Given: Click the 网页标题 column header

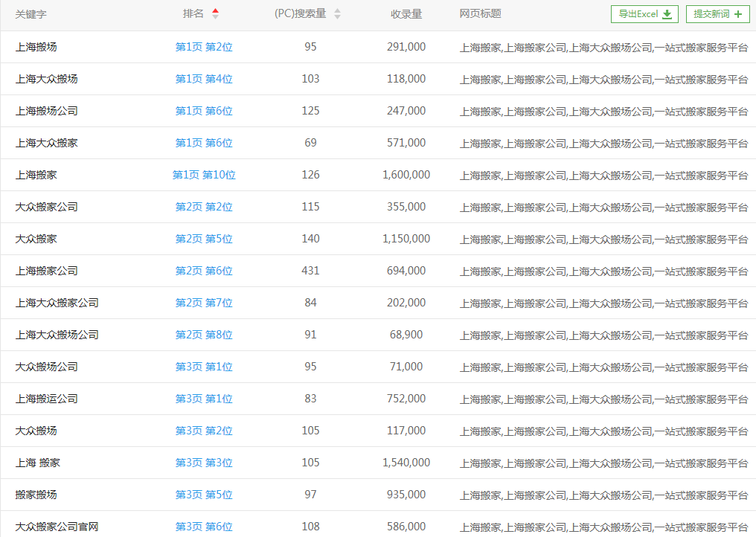Looking at the screenshot, I should (480, 13).
